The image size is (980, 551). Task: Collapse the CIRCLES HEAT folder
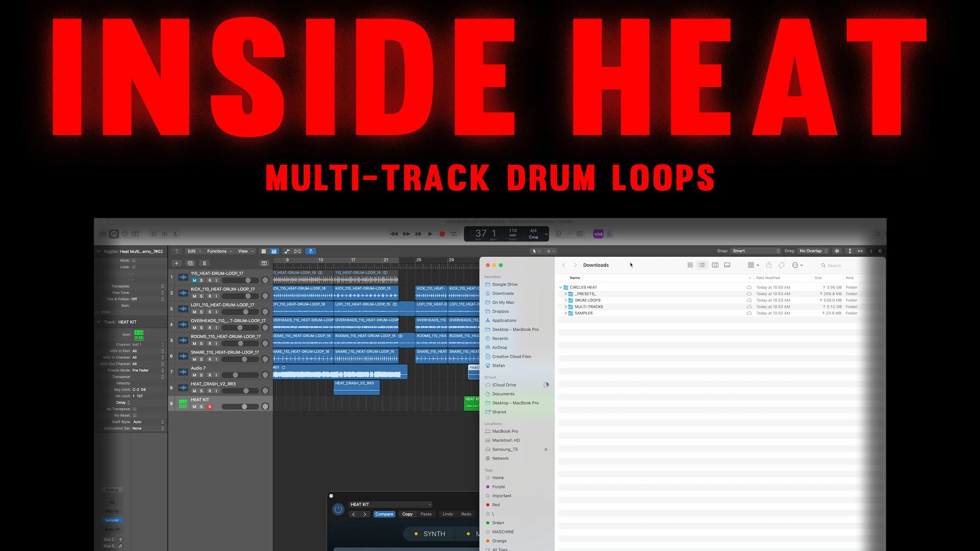point(561,288)
